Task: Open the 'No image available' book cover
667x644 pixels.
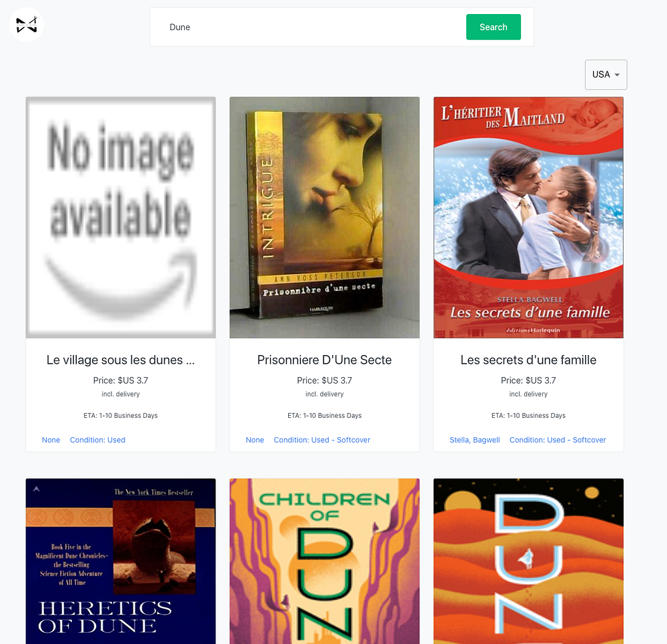Action: click(x=121, y=218)
